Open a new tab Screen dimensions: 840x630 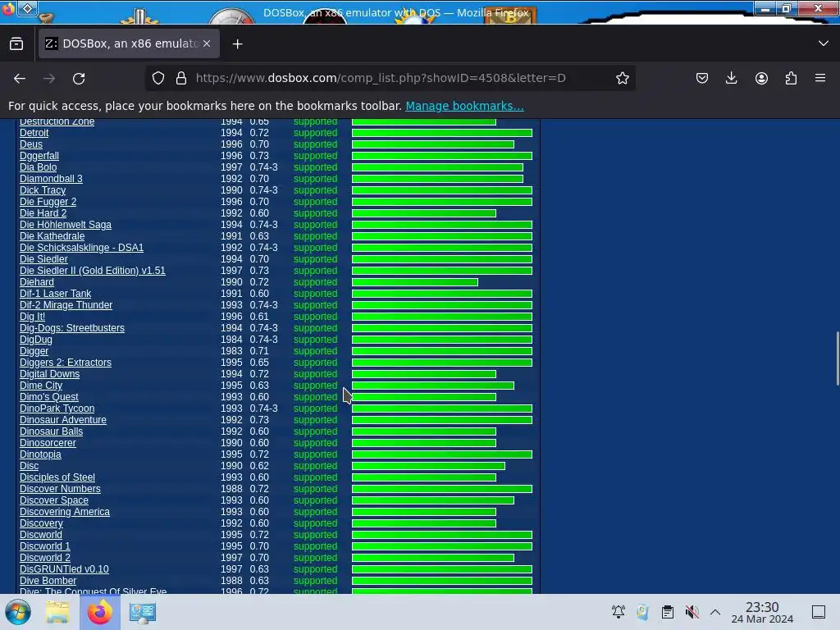[x=237, y=44]
